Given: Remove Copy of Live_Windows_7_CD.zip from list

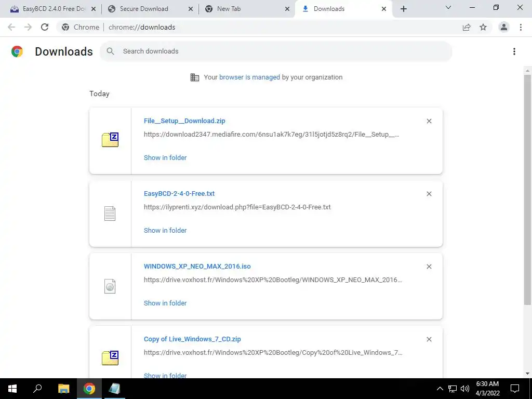Looking at the screenshot, I should [x=429, y=339].
